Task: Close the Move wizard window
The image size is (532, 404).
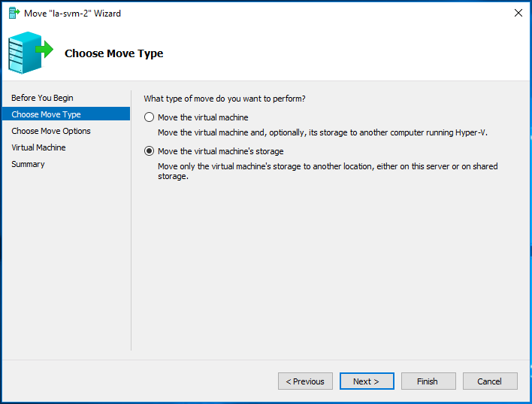Action: (518, 14)
